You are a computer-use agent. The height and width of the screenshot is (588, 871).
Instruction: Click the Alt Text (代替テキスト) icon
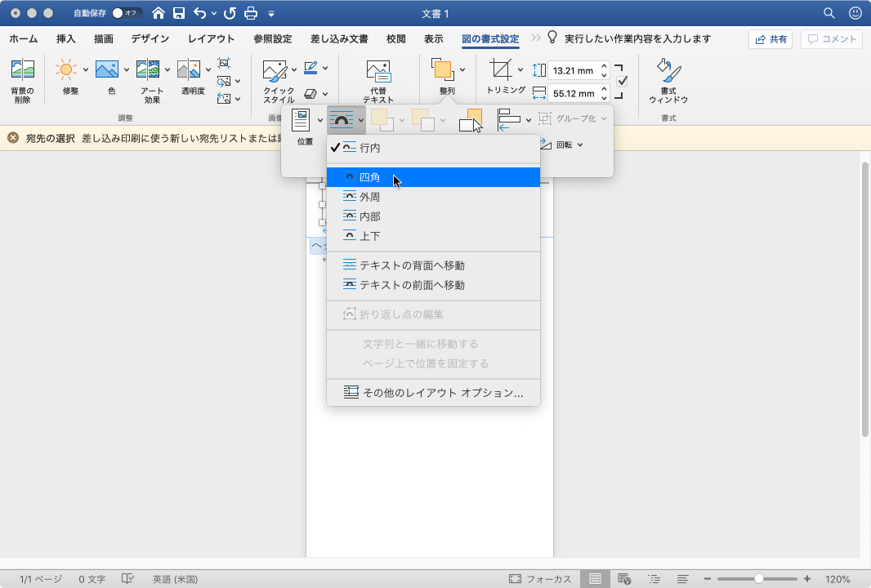(x=378, y=72)
